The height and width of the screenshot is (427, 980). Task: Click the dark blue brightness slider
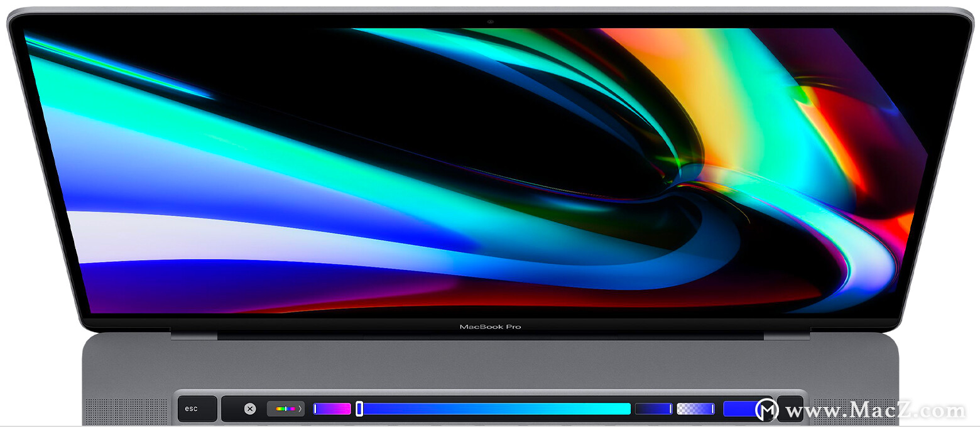point(654,409)
